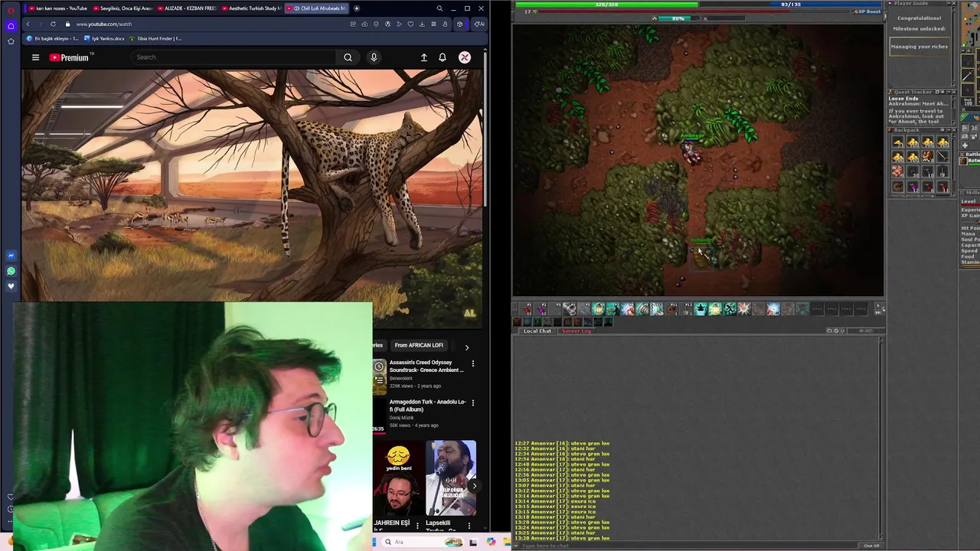980x551 pixels.
Task: Click the blue mana bar 83/135
Action: pos(790,5)
